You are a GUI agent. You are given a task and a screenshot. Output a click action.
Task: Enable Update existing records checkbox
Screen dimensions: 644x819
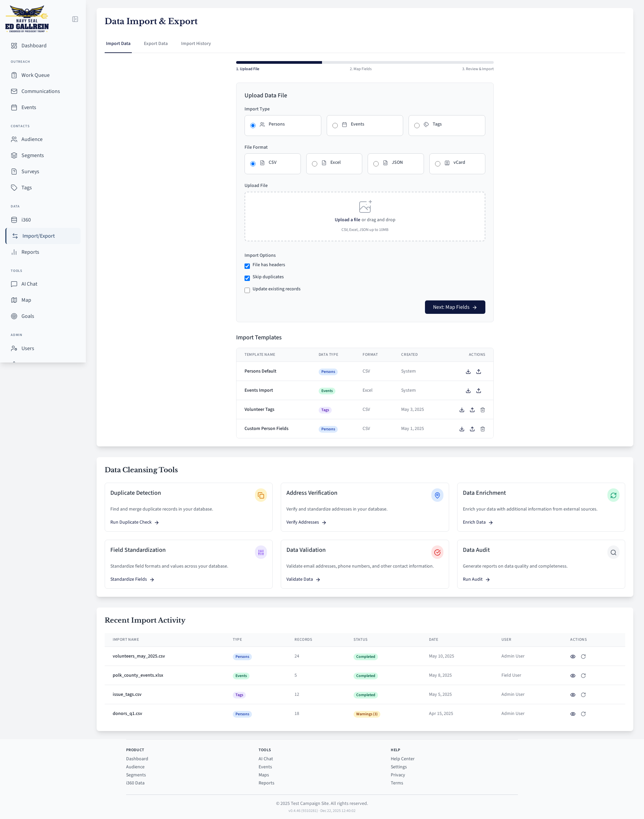click(247, 290)
